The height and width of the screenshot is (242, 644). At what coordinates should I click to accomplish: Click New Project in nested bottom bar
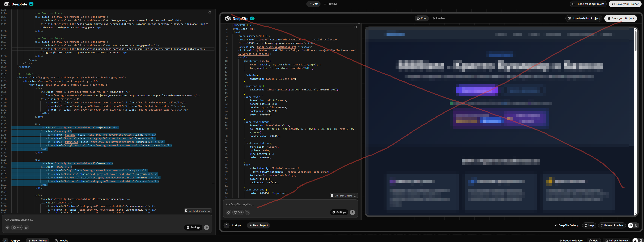click(258, 225)
